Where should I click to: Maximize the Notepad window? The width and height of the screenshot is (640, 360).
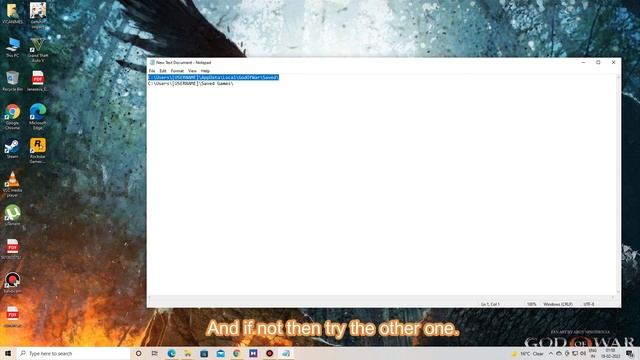pyautogui.click(x=598, y=62)
